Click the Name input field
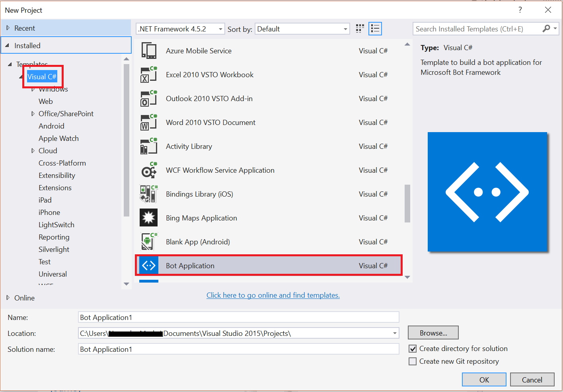Screen dimensions: 563x392 click(x=239, y=317)
